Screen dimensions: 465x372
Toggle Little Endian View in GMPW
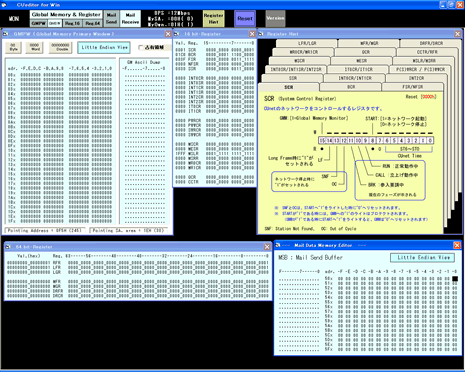104,48
